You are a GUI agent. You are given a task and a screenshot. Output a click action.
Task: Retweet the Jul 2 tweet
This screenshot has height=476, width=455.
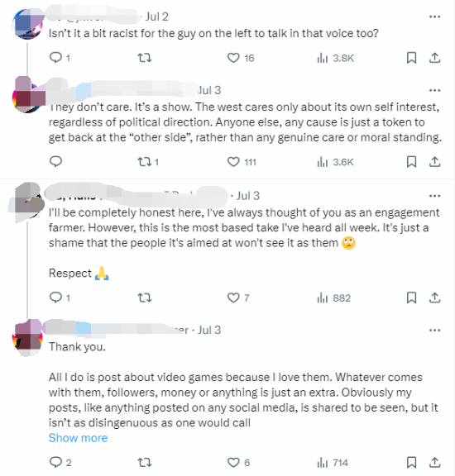tap(145, 58)
